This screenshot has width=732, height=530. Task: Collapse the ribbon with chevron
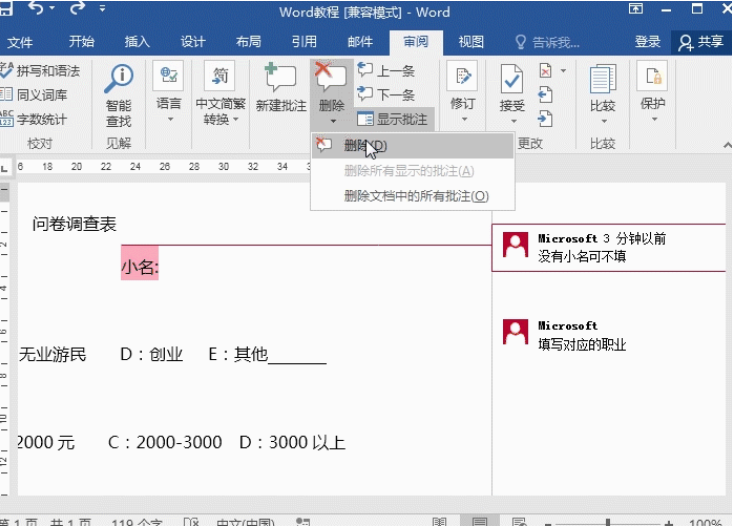coord(726,145)
